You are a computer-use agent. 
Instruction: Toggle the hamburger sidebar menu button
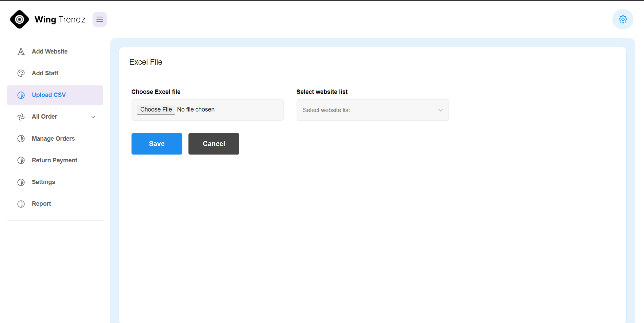[100, 19]
